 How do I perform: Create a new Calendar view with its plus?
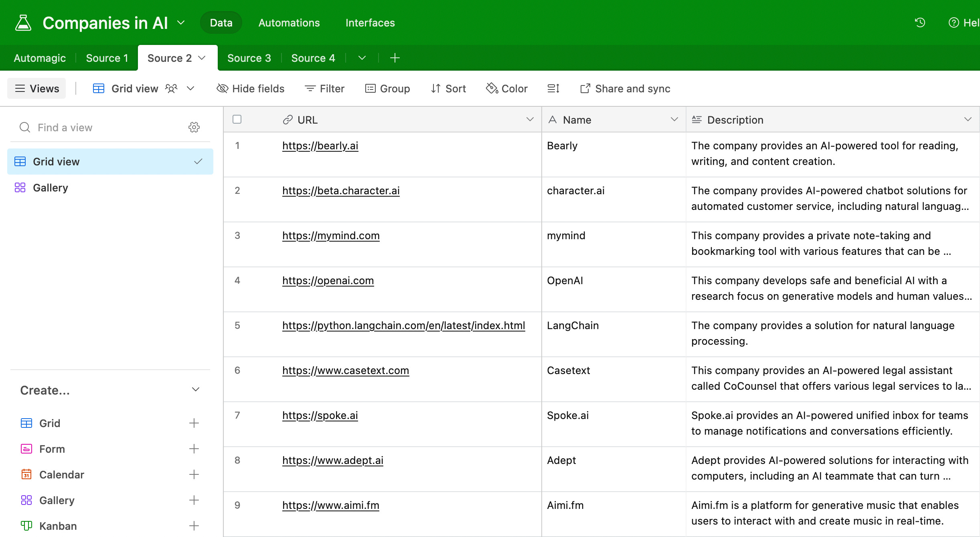[x=194, y=474]
